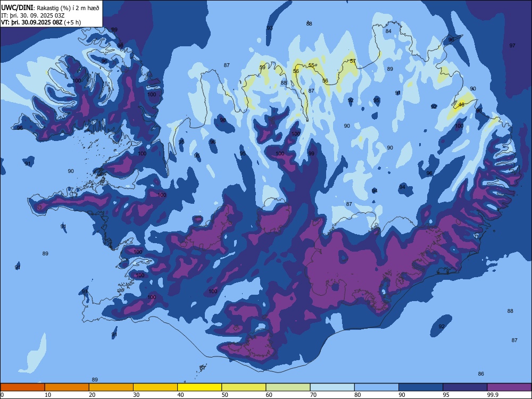Select the 40–50 bright yellow legend swatch
The image size is (532, 399).
click(199, 387)
